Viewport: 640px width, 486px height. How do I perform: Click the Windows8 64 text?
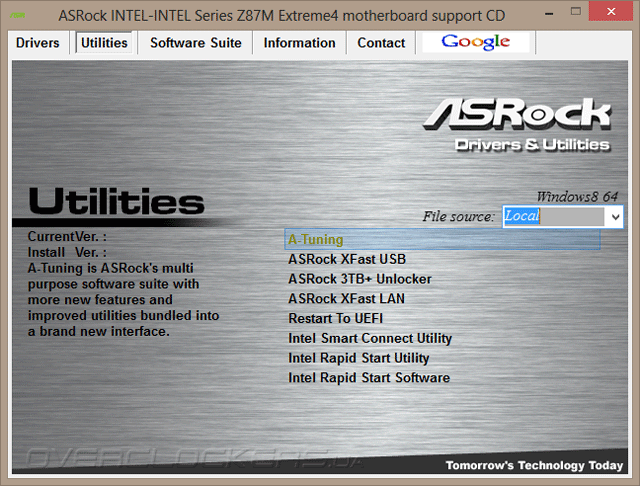click(x=577, y=197)
